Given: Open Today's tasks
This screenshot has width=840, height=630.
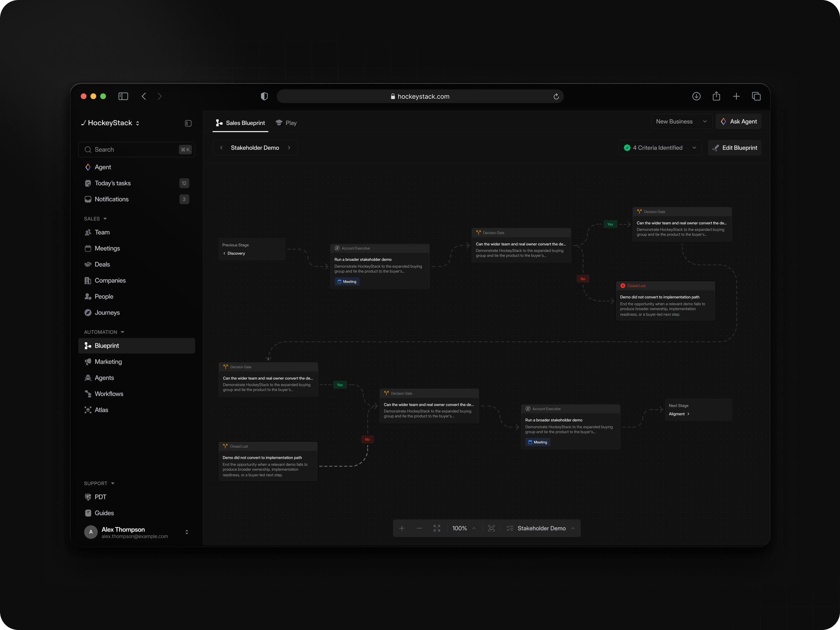Looking at the screenshot, I should coord(137,183).
